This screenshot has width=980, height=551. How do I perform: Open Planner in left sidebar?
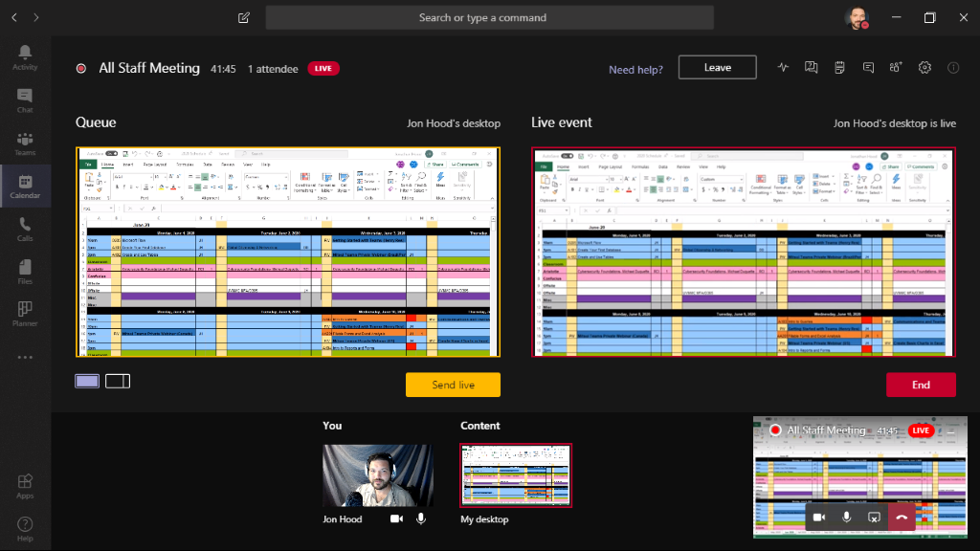(25, 314)
